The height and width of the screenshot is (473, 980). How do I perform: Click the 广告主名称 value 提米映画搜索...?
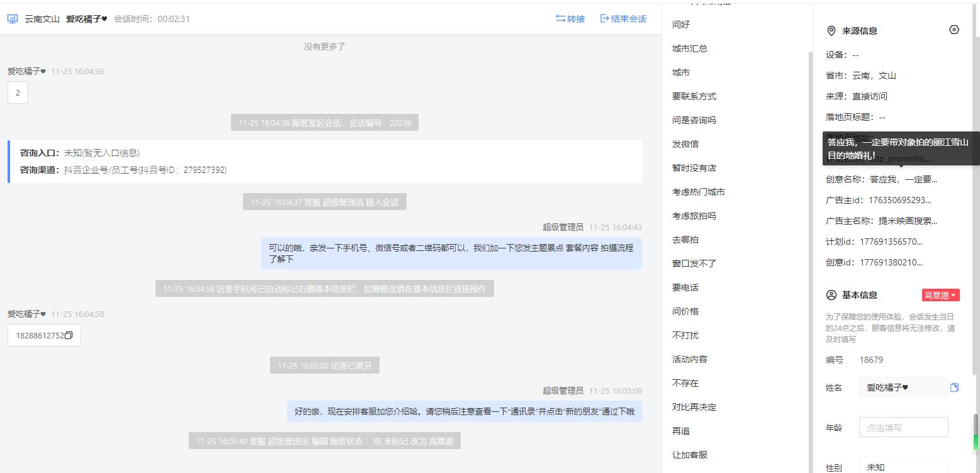[908, 221]
